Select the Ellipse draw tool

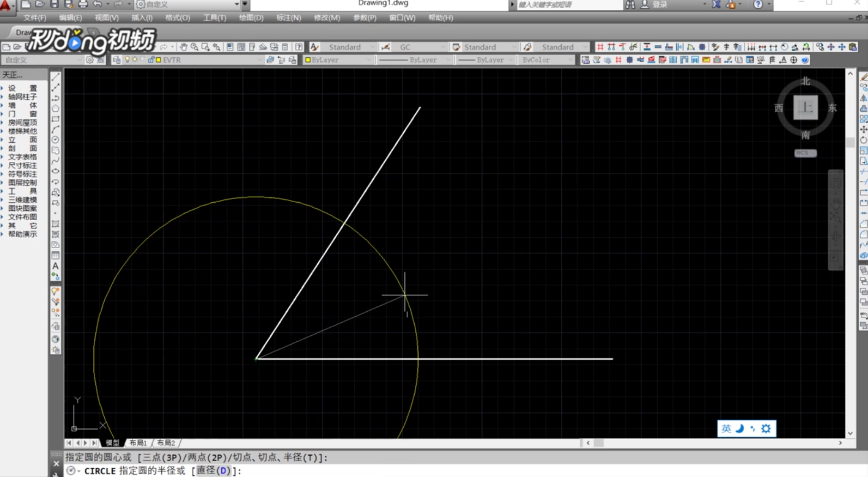55,171
